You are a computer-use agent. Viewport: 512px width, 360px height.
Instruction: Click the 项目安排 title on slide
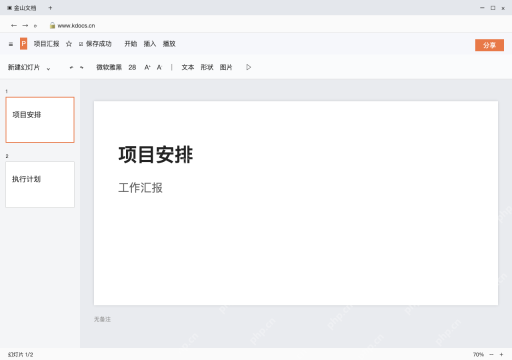tap(156, 155)
